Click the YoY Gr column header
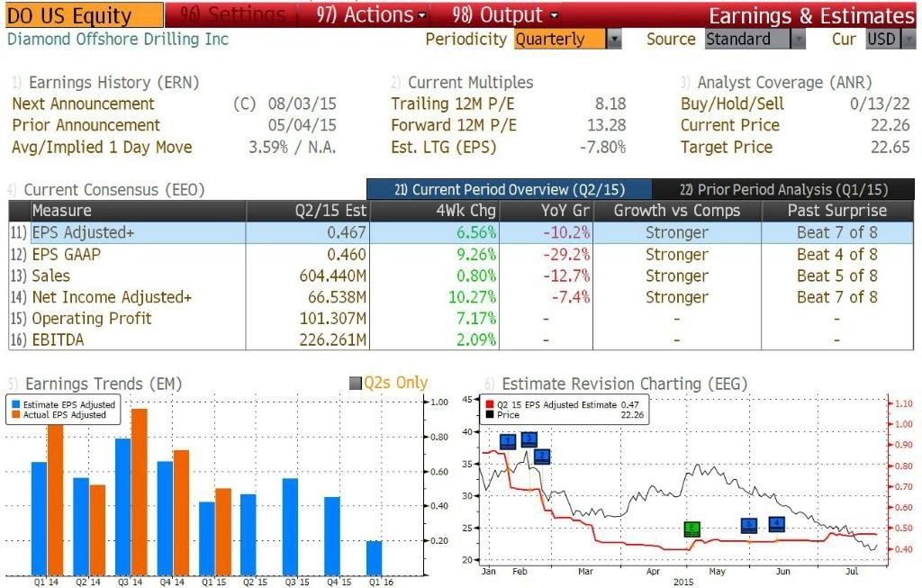 coord(547,211)
